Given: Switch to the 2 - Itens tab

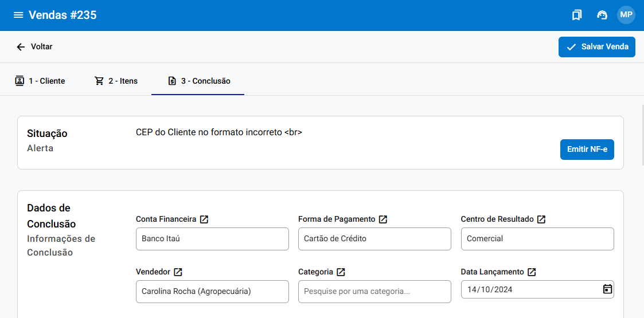Looking at the screenshot, I should (x=116, y=81).
